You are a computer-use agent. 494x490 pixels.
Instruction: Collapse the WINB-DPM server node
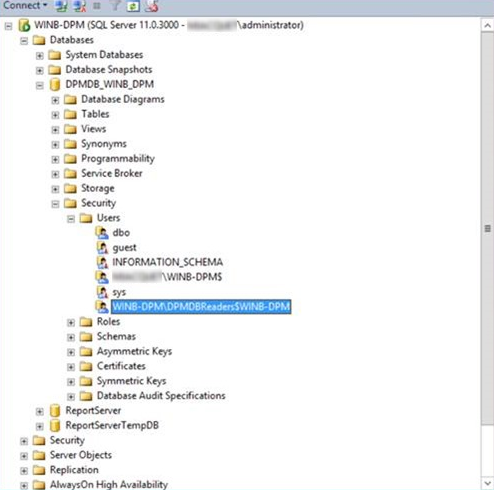click(x=9, y=26)
